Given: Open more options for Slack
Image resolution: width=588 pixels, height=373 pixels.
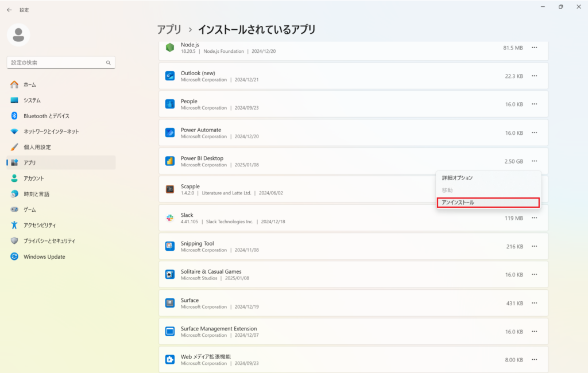Looking at the screenshot, I should click(x=535, y=218).
